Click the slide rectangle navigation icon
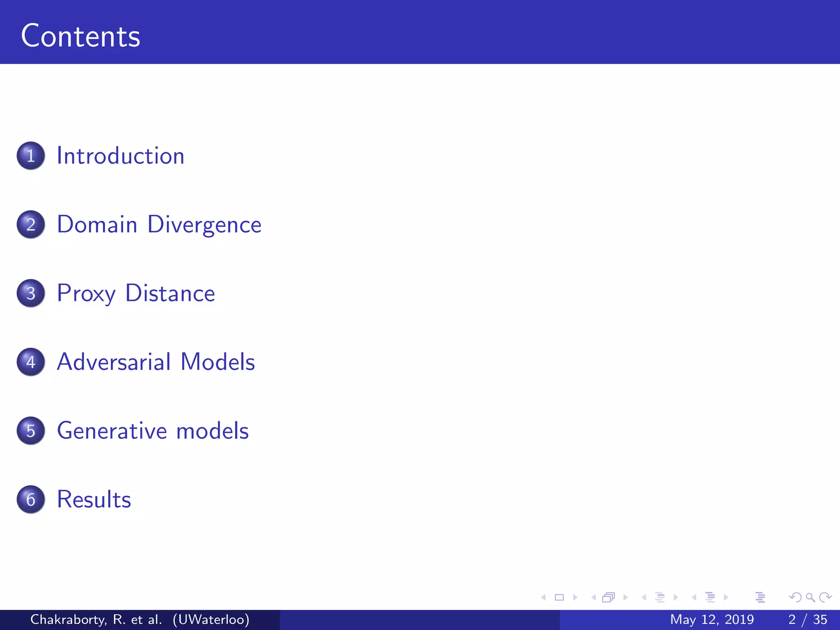Viewport: 840px width, 630px height. point(559,598)
